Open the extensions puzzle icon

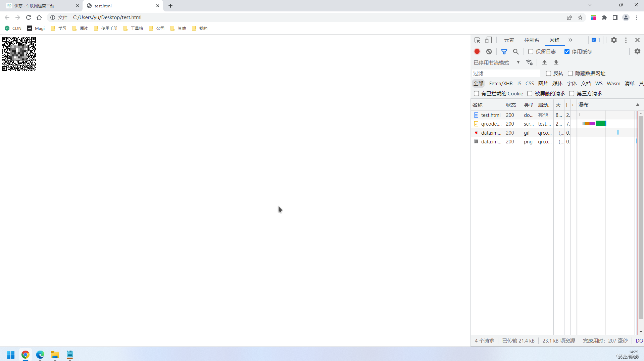coord(604,17)
